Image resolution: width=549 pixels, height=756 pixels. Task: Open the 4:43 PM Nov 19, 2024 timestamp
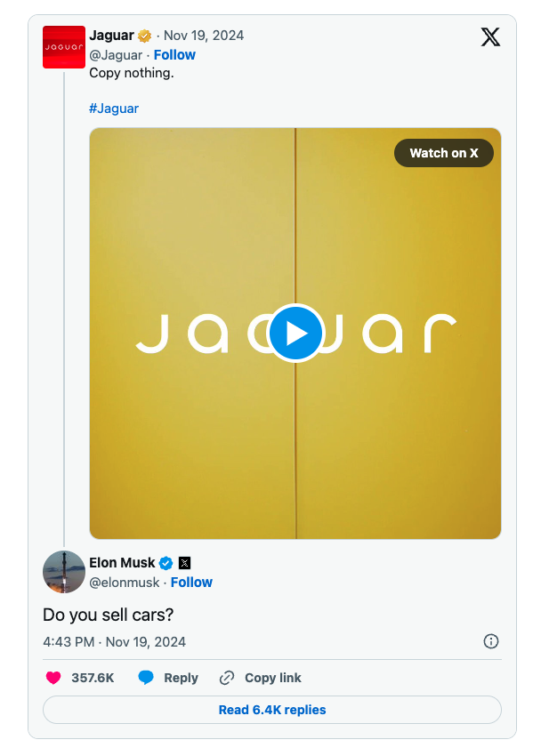click(x=114, y=642)
